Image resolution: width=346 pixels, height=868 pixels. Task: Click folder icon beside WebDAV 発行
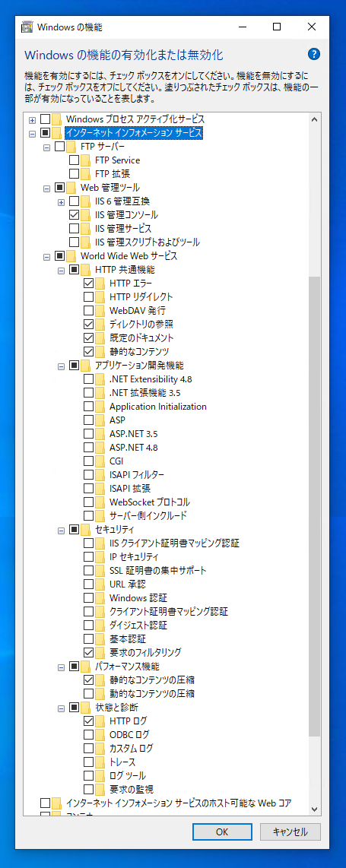point(100,311)
